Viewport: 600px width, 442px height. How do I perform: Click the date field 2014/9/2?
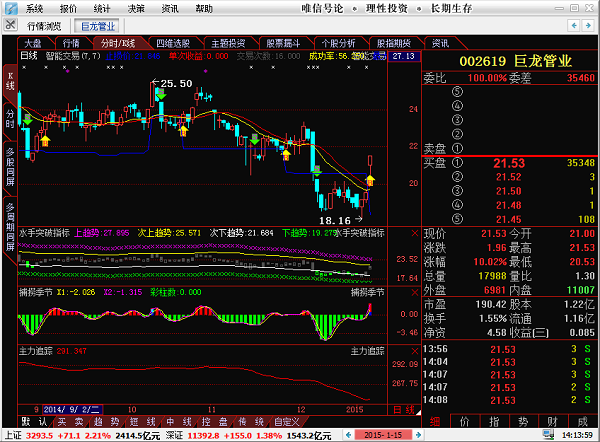click(72, 410)
